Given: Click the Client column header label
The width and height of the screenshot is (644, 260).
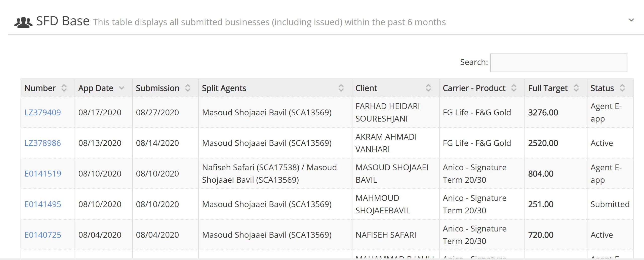Looking at the screenshot, I should pos(366,88).
